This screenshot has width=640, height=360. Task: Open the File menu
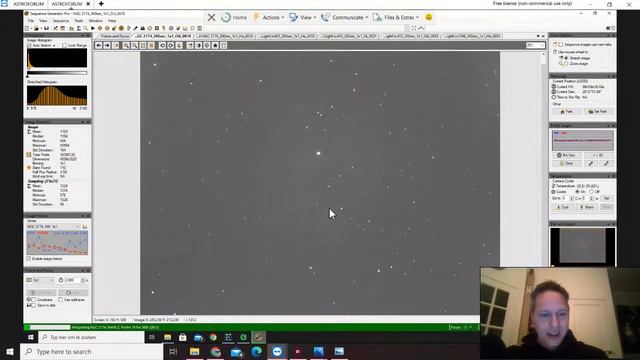(x=31, y=20)
